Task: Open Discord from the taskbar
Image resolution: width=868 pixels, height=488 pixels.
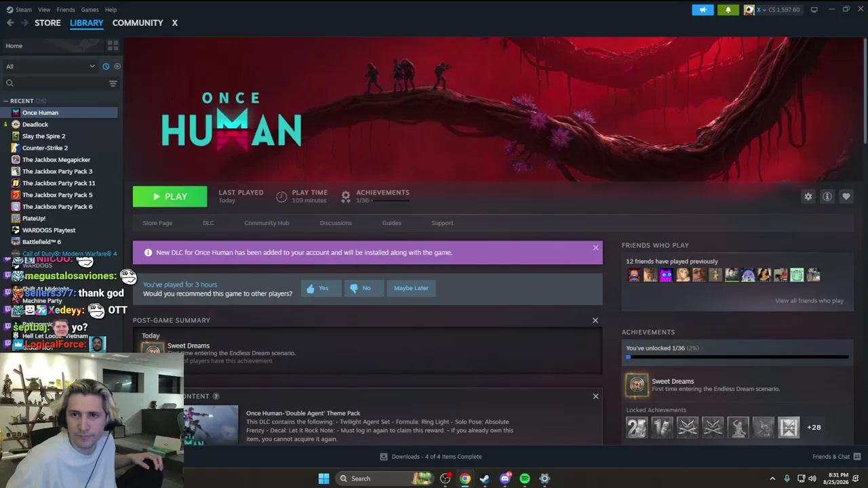Action: coord(505,479)
